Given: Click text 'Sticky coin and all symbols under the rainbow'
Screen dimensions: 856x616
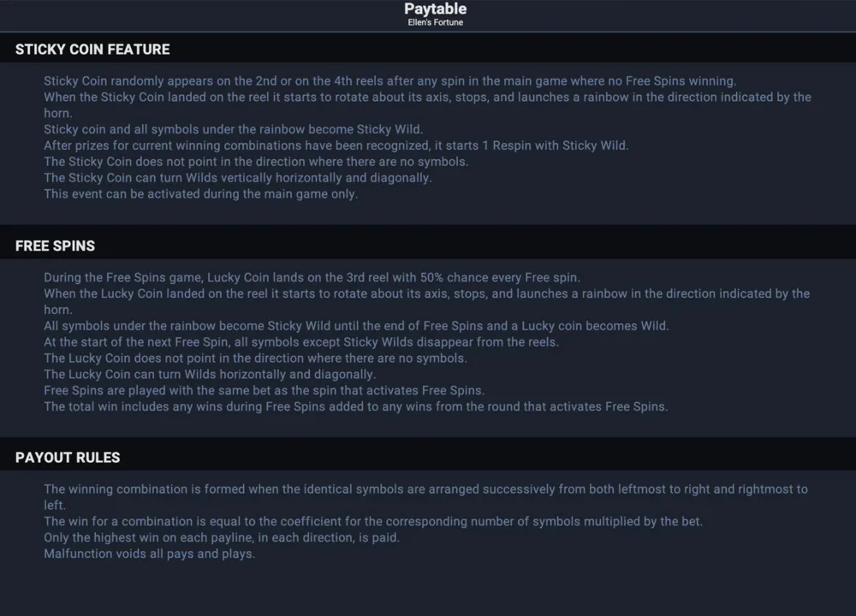Looking at the screenshot, I should (x=175, y=129).
